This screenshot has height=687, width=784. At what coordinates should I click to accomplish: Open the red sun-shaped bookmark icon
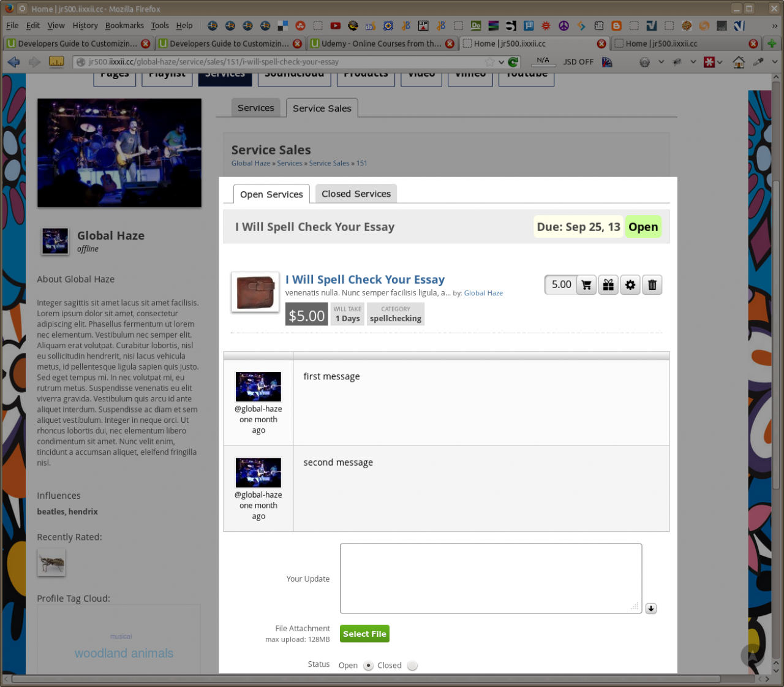[x=546, y=26]
